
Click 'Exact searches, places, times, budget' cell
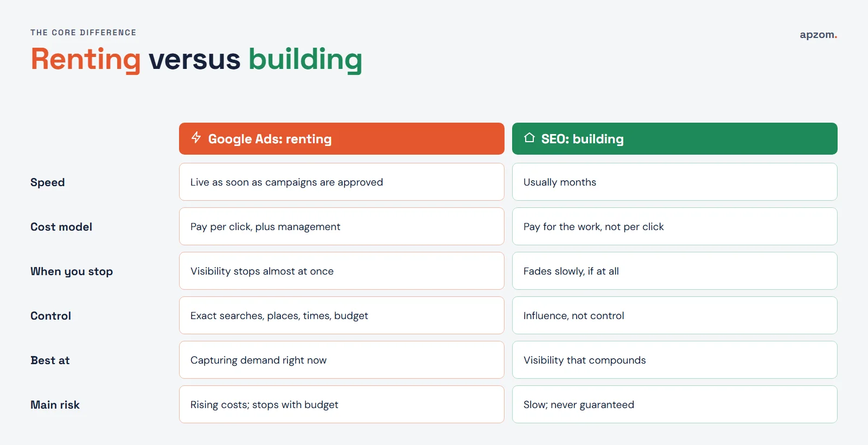point(342,315)
